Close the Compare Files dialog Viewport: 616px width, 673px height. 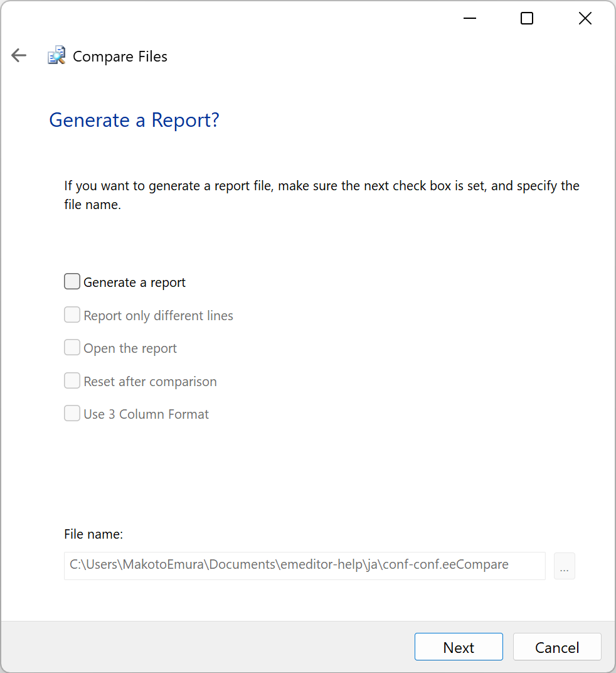(x=585, y=18)
